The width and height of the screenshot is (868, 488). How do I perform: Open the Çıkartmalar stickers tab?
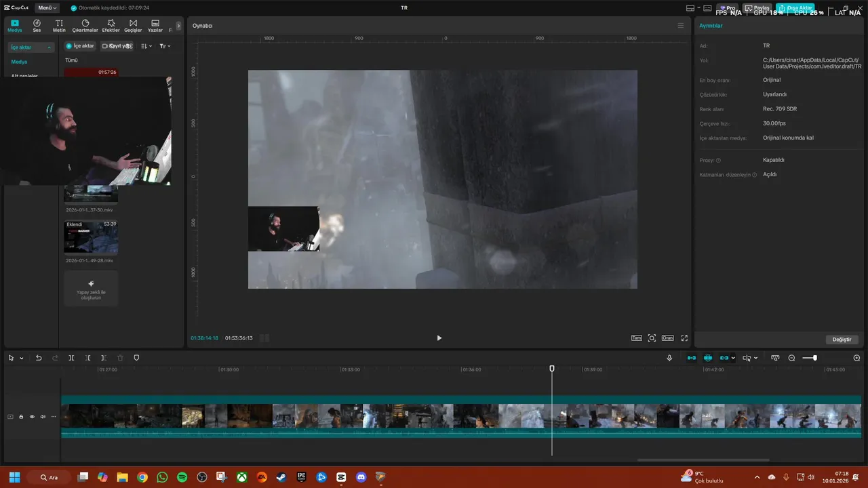coord(85,26)
